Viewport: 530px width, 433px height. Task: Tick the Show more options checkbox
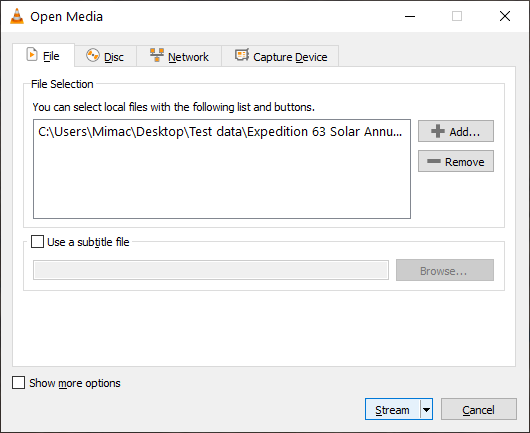(18, 383)
